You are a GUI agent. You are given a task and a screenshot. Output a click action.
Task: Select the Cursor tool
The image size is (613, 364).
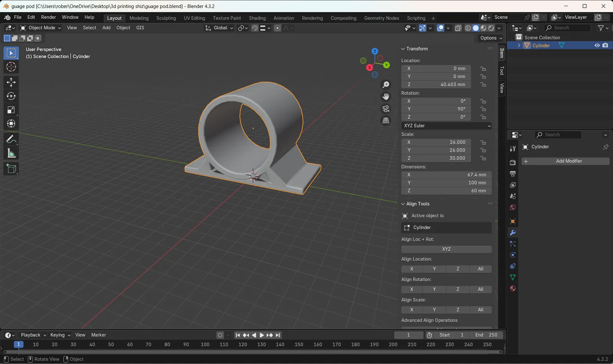(11, 67)
